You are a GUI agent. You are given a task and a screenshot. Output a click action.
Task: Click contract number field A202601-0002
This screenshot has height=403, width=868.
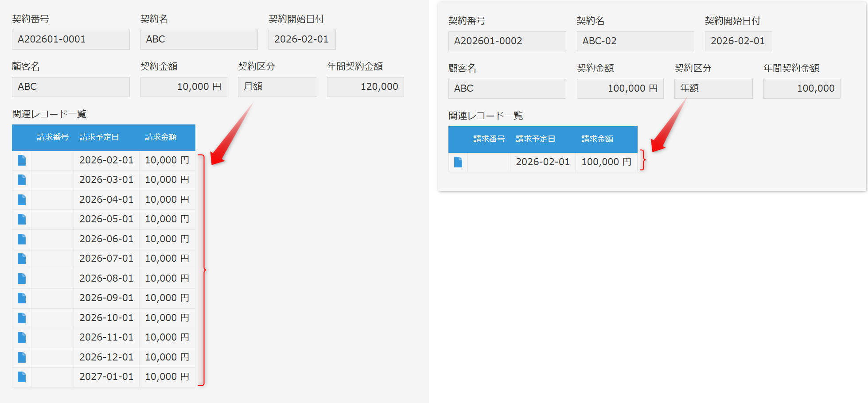pos(507,41)
